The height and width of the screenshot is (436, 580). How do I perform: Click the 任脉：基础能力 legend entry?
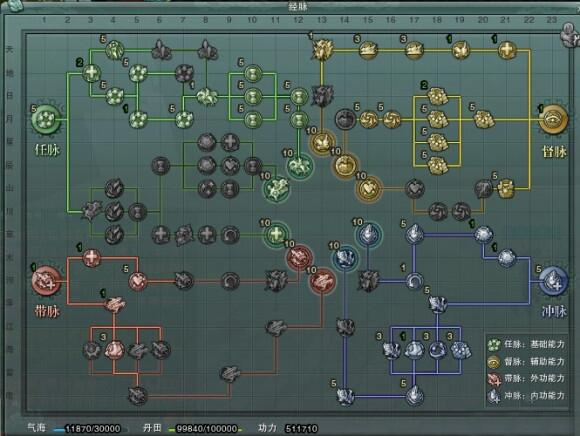(x=526, y=344)
